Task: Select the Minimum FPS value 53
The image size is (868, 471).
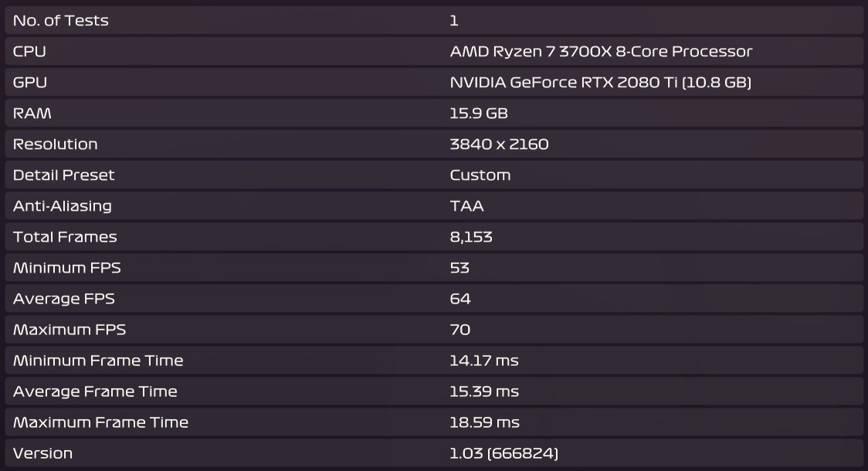Action: (x=459, y=268)
